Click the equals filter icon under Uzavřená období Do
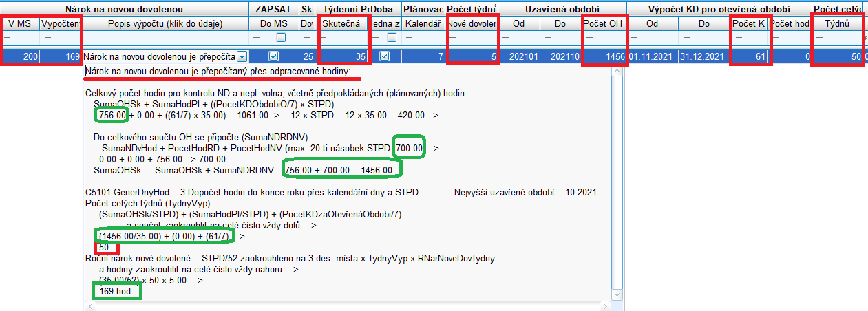 [547, 39]
